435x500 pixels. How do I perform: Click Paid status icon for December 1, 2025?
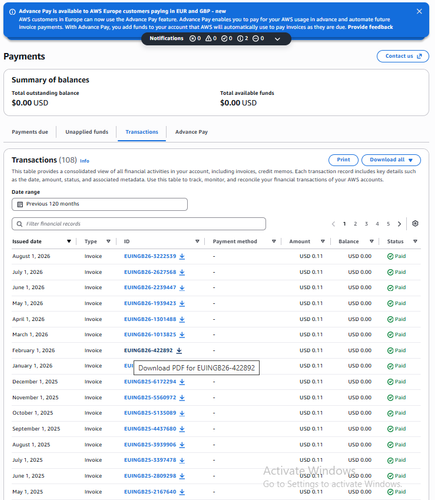point(390,382)
